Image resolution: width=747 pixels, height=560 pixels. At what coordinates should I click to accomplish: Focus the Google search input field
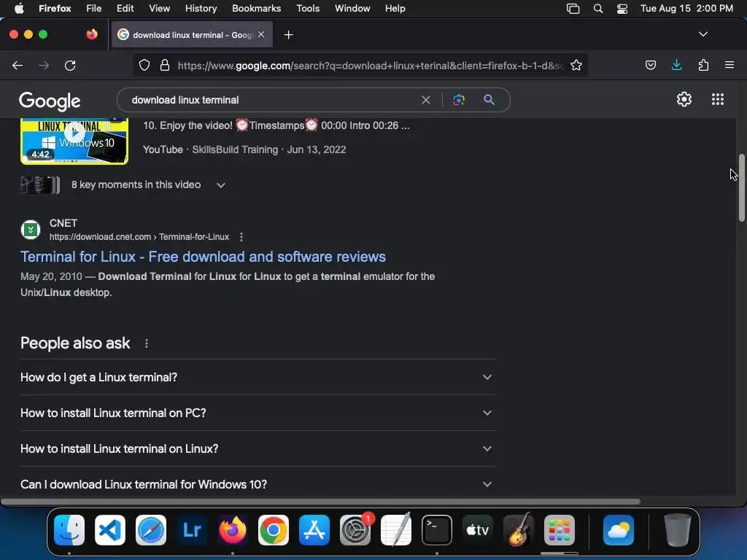click(271, 100)
